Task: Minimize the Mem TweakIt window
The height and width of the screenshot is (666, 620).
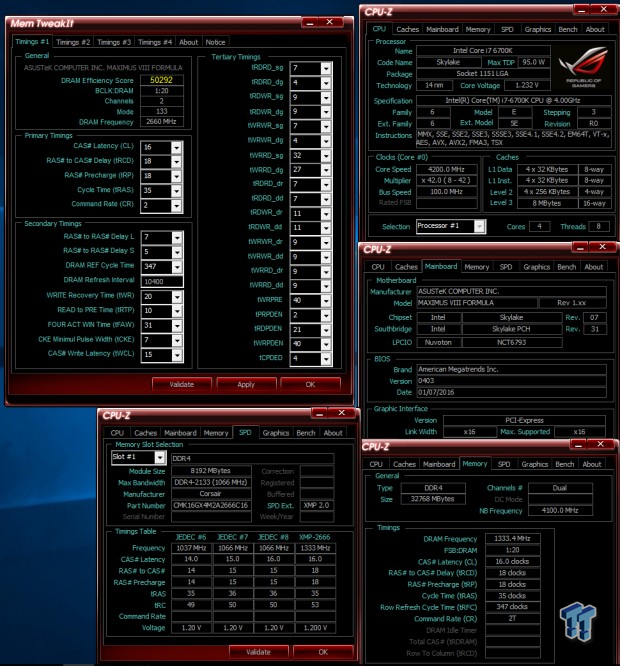Action: click(310, 23)
